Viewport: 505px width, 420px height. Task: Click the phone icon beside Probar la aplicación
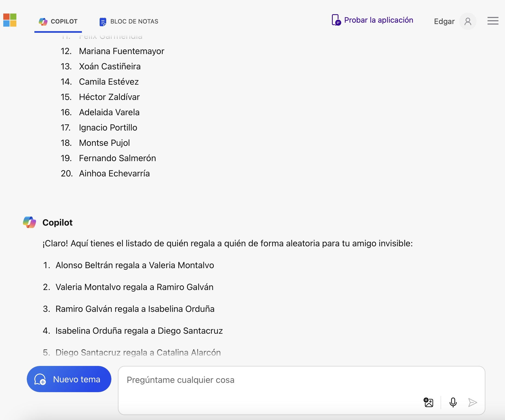pos(336,20)
